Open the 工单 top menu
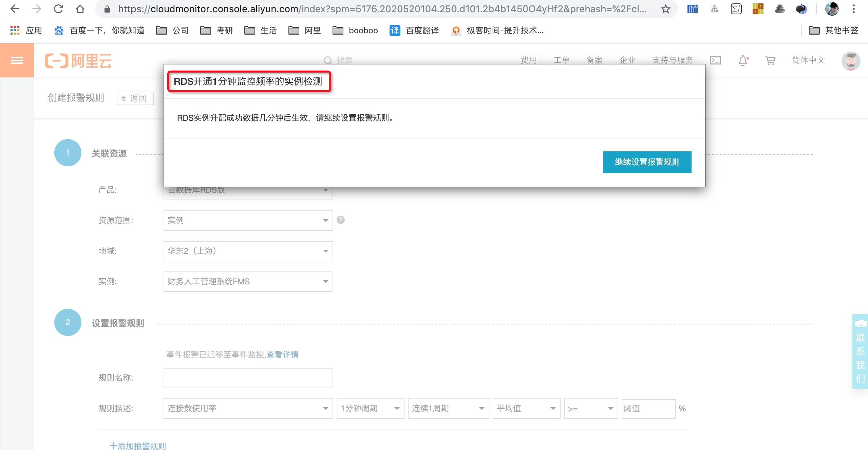 (562, 60)
